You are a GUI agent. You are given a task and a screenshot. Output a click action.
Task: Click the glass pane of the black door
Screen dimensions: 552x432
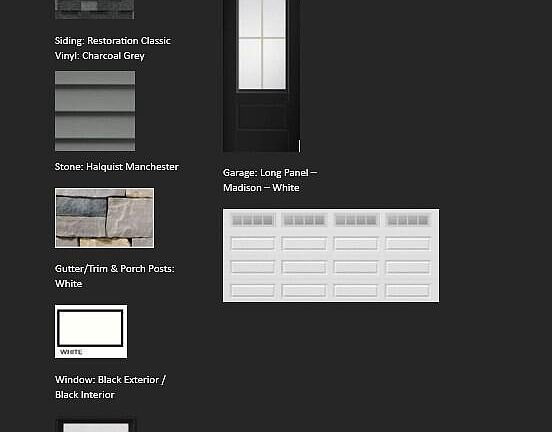[x=262, y=44]
